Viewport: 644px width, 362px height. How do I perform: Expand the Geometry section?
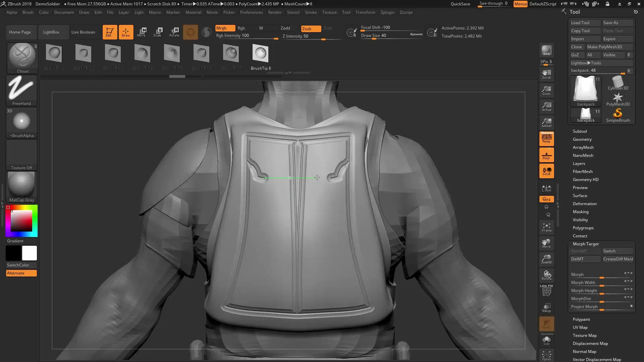point(582,139)
